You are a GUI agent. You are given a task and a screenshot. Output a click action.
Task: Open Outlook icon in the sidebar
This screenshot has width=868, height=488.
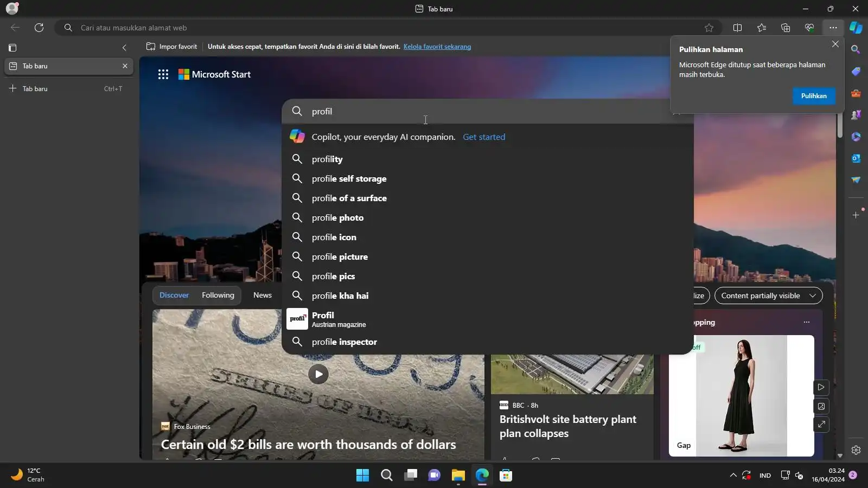tap(856, 158)
